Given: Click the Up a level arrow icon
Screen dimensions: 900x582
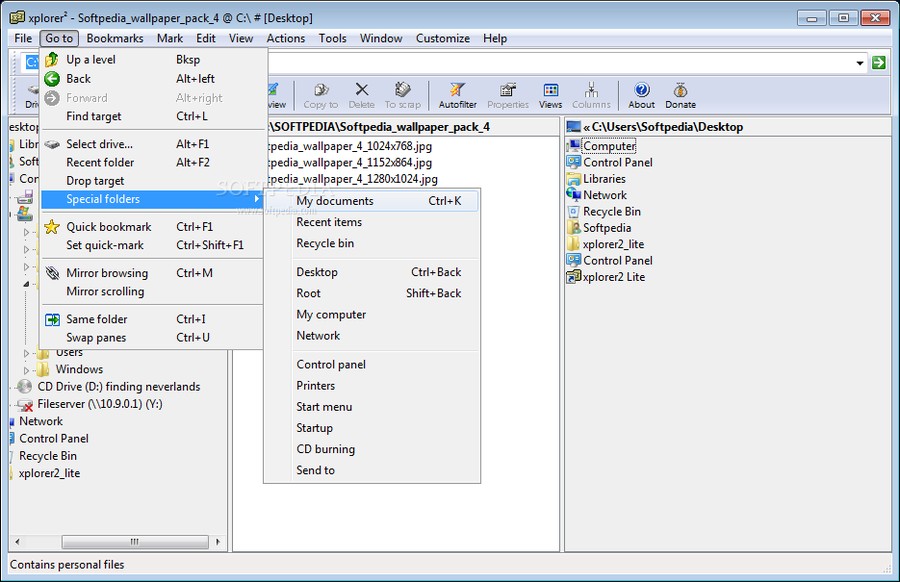Looking at the screenshot, I should (x=52, y=59).
